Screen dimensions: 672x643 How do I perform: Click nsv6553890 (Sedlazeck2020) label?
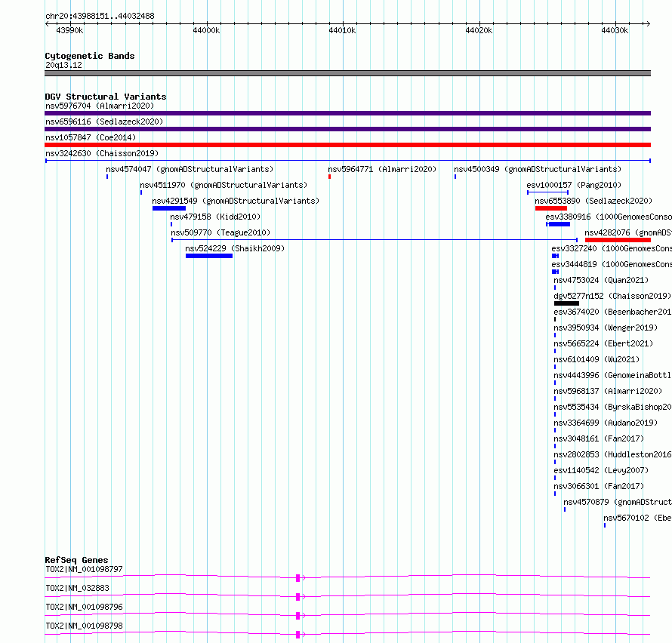[x=593, y=201]
